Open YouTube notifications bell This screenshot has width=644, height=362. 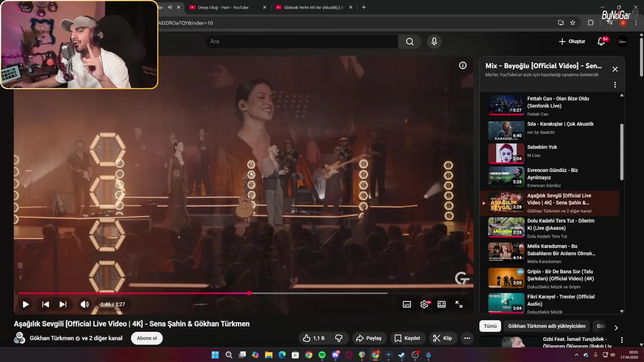pos(601,41)
